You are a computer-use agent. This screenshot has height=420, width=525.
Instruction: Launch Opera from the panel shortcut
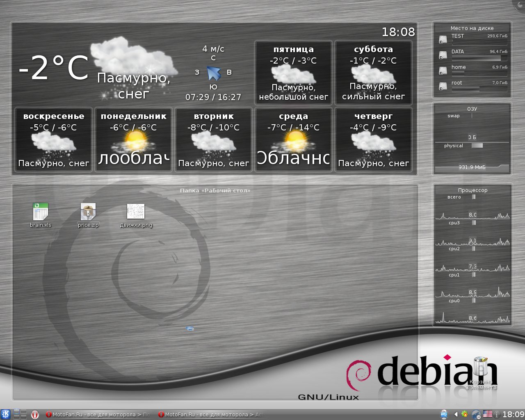coord(35,414)
